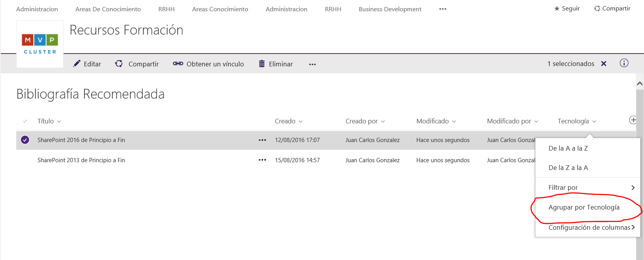The height and width of the screenshot is (260, 644).
Task: Clear selection with the X icon
Action: 604,64
